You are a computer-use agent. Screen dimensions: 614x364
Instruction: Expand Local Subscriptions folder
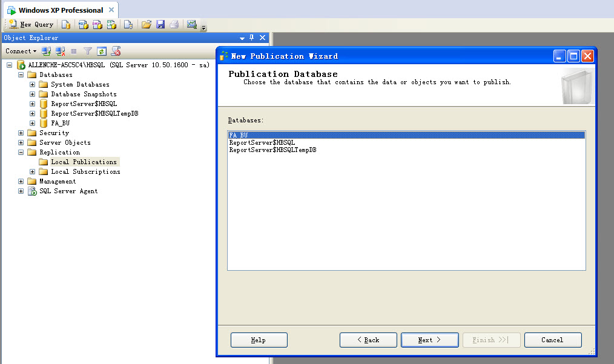[x=33, y=171]
